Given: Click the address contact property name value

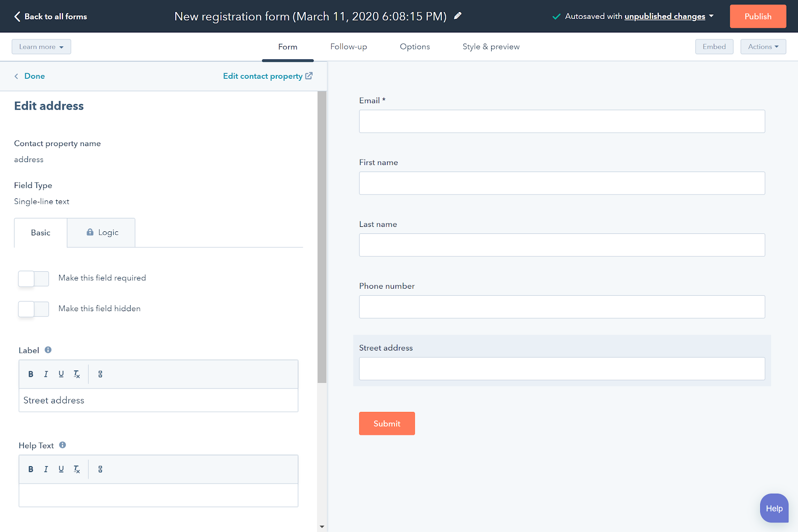Looking at the screenshot, I should 28,160.
